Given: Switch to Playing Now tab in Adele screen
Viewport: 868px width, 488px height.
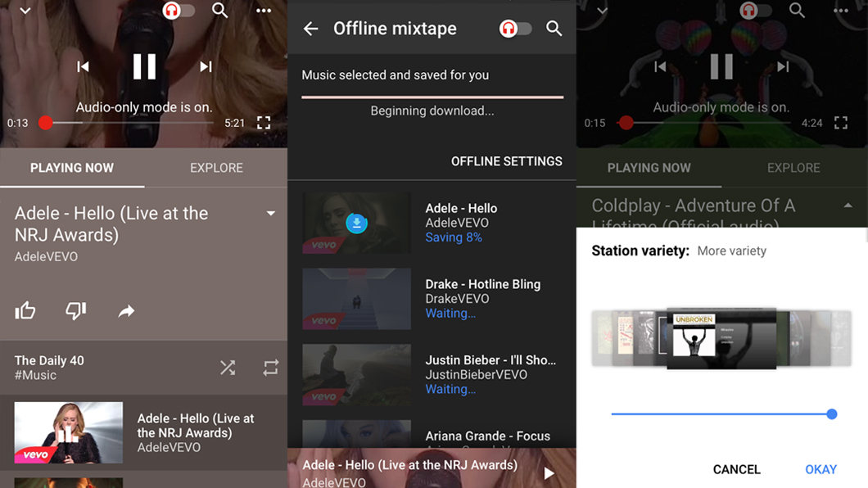Looking at the screenshot, I should tap(72, 168).
